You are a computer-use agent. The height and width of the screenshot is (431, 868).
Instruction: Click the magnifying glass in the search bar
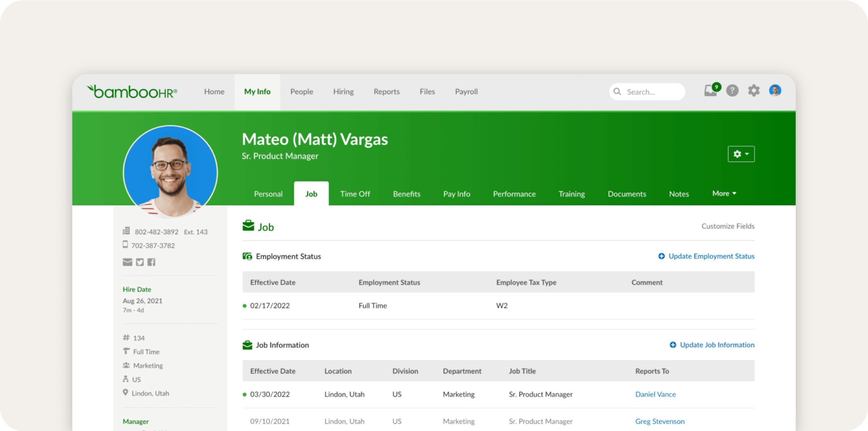click(617, 92)
